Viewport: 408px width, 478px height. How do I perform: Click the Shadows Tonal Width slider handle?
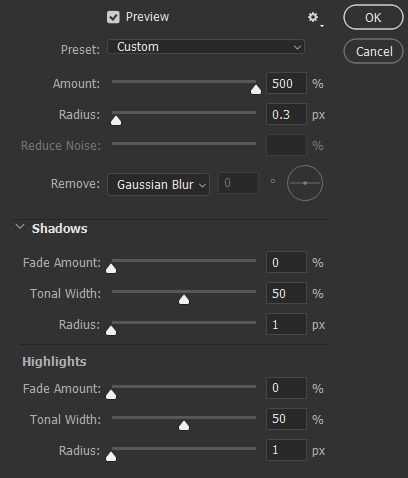point(184,299)
